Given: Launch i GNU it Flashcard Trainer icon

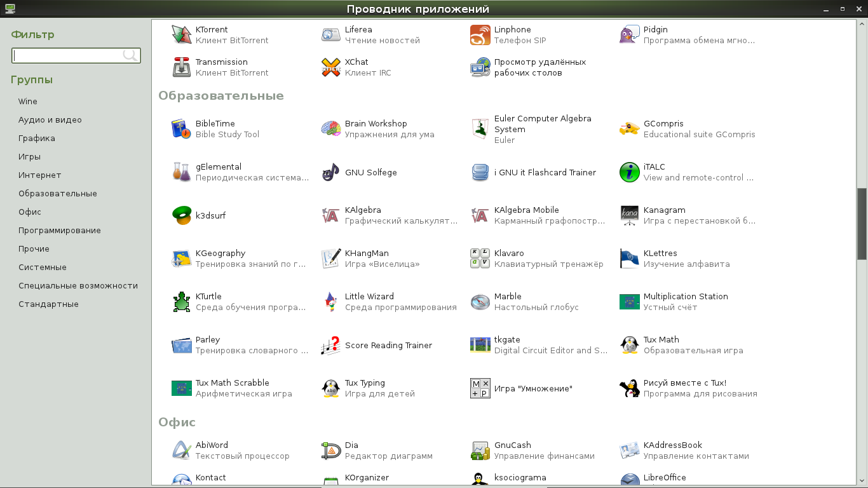Looking at the screenshot, I should tap(480, 172).
